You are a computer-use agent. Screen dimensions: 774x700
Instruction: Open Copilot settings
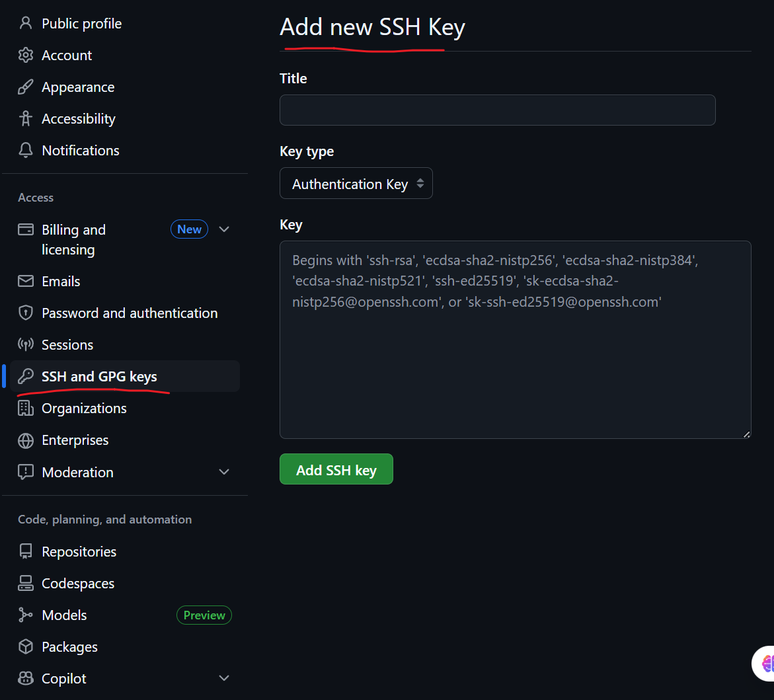(x=63, y=679)
